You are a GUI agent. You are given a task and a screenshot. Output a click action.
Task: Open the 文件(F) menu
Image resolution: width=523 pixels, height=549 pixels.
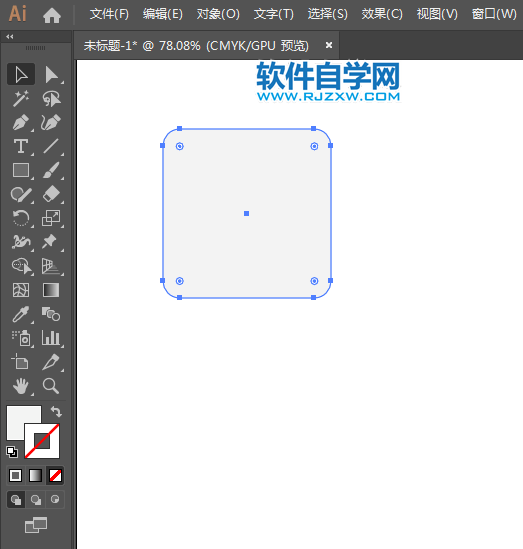[109, 14]
